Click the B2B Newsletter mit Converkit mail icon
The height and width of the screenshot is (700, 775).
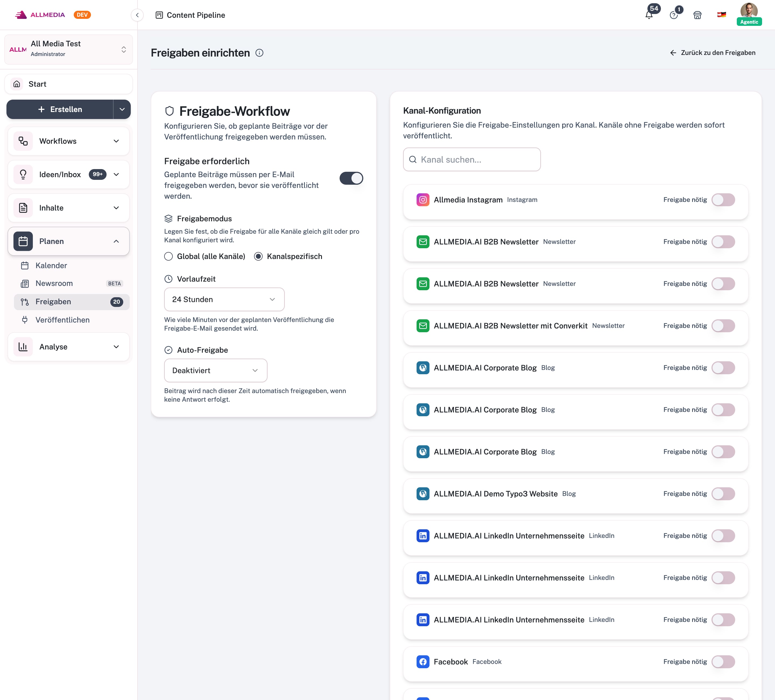point(423,326)
